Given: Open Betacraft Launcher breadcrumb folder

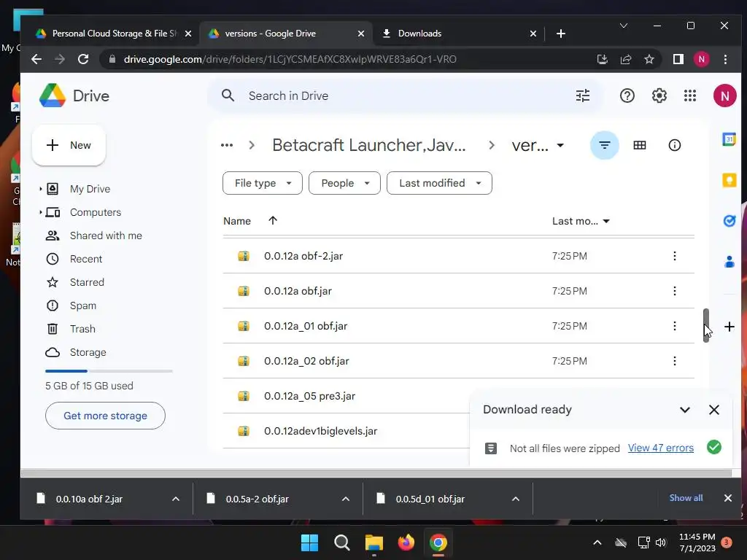Looking at the screenshot, I should [x=368, y=145].
